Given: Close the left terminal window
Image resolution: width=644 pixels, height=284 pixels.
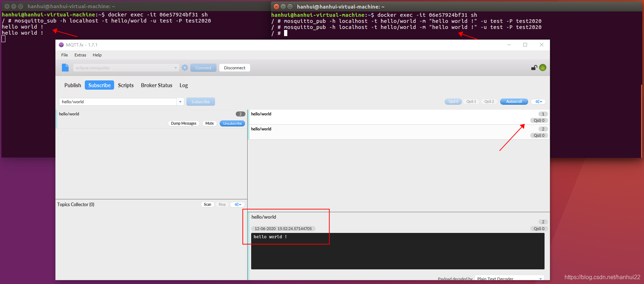Looking at the screenshot, I should [7, 6].
